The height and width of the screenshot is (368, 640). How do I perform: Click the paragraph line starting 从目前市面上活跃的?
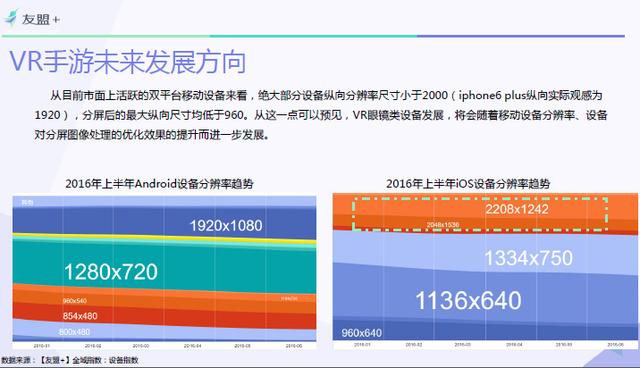pos(326,95)
